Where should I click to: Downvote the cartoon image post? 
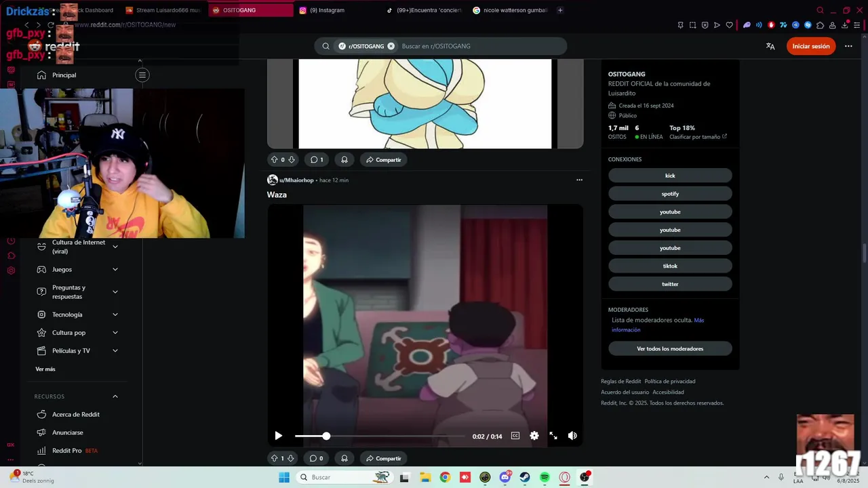pos(291,160)
